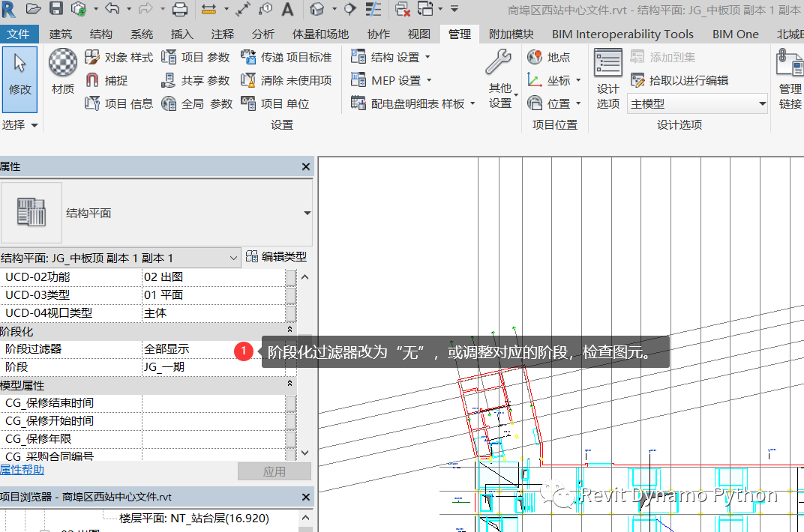Click the Save icon in quick access toolbar
Viewport: 804px width, 532px height.
point(56,9)
